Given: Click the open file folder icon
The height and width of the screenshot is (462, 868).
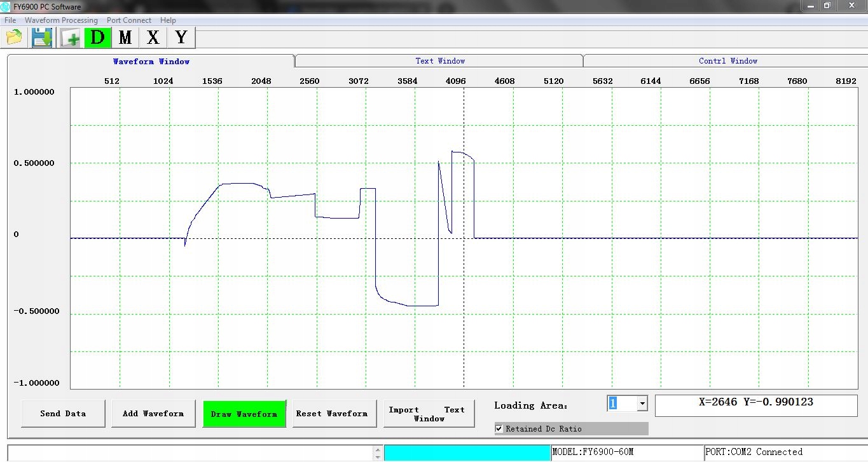Looking at the screenshot, I should [15, 37].
